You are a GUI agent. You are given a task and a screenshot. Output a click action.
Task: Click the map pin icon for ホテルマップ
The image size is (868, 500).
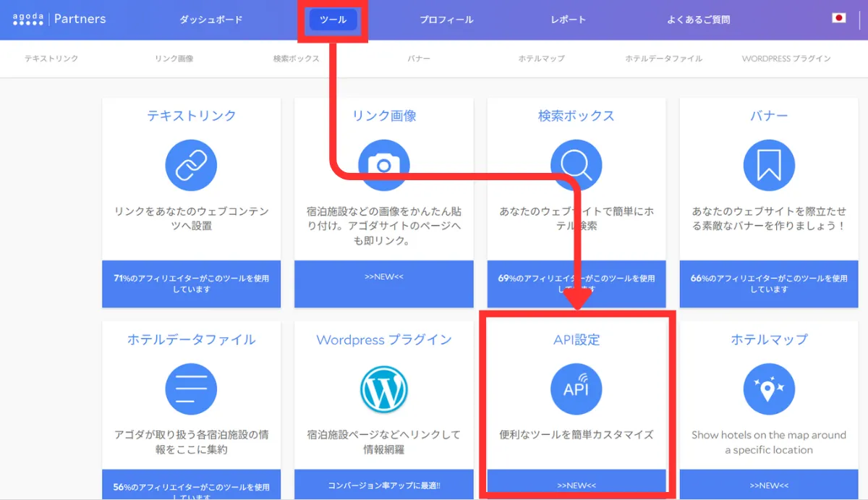pyautogui.click(x=769, y=389)
